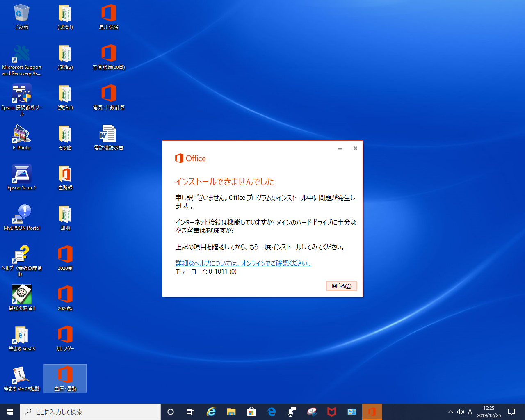Select the 電話機請求書 Word document

pyautogui.click(x=109, y=137)
